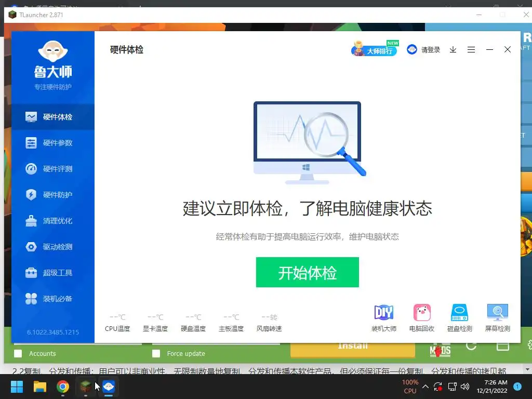Launch the DIY 装机大师 tool
The height and width of the screenshot is (399, 532).
tap(384, 318)
